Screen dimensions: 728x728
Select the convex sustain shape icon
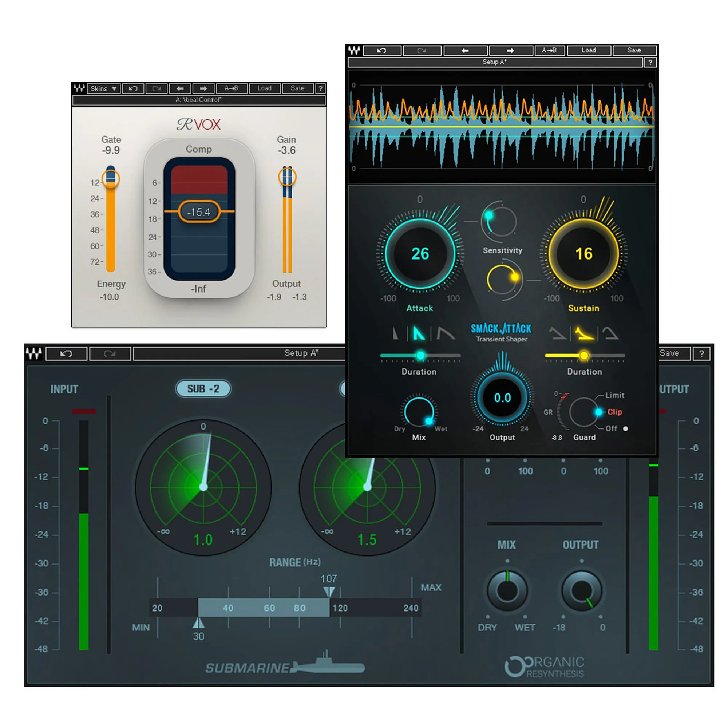point(610,333)
